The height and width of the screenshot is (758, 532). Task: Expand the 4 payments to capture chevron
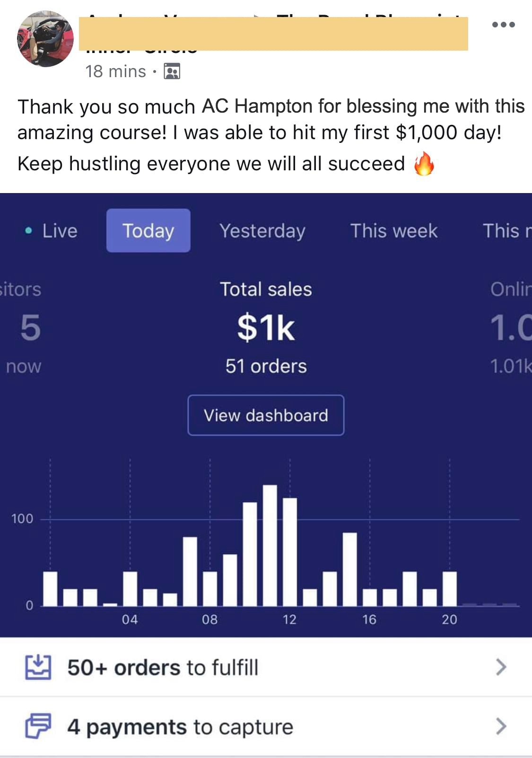(x=501, y=726)
